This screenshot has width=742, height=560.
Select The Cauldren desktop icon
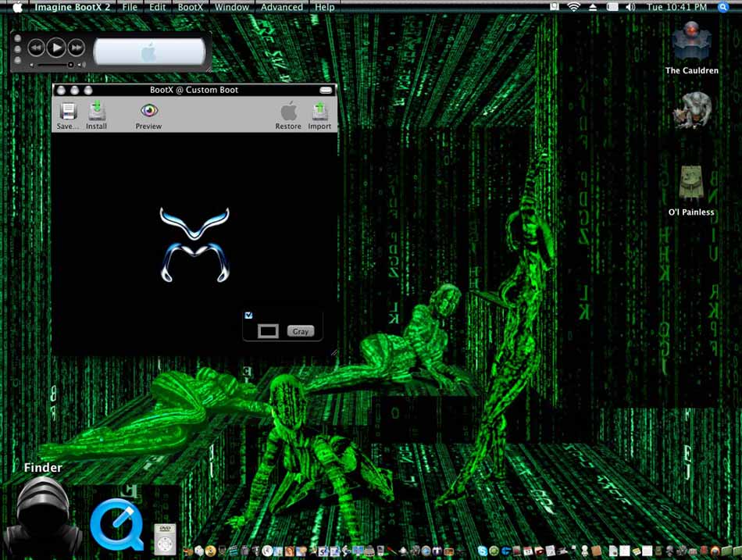[x=691, y=48]
